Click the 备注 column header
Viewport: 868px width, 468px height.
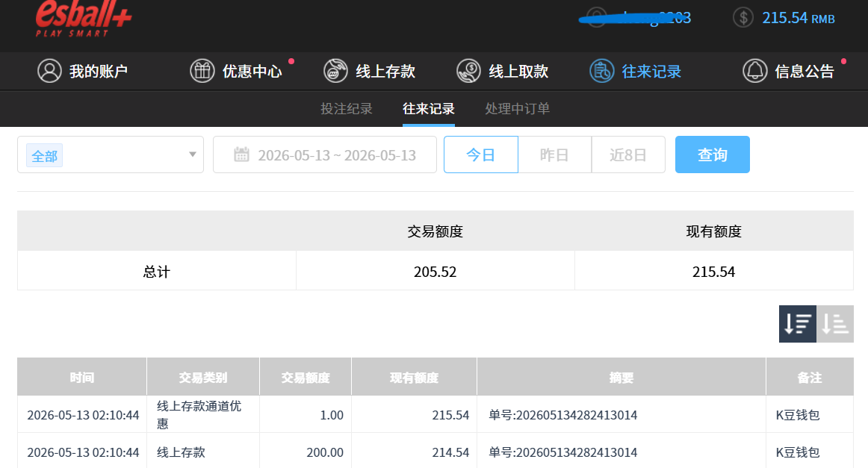809,377
